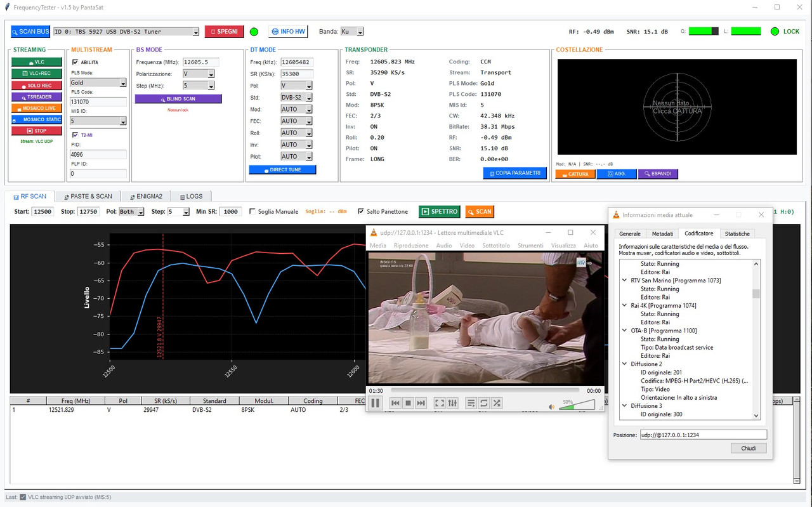The image size is (812, 507).
Task: Stop playback in the VLC player
Action: click(x=408, y=403)
